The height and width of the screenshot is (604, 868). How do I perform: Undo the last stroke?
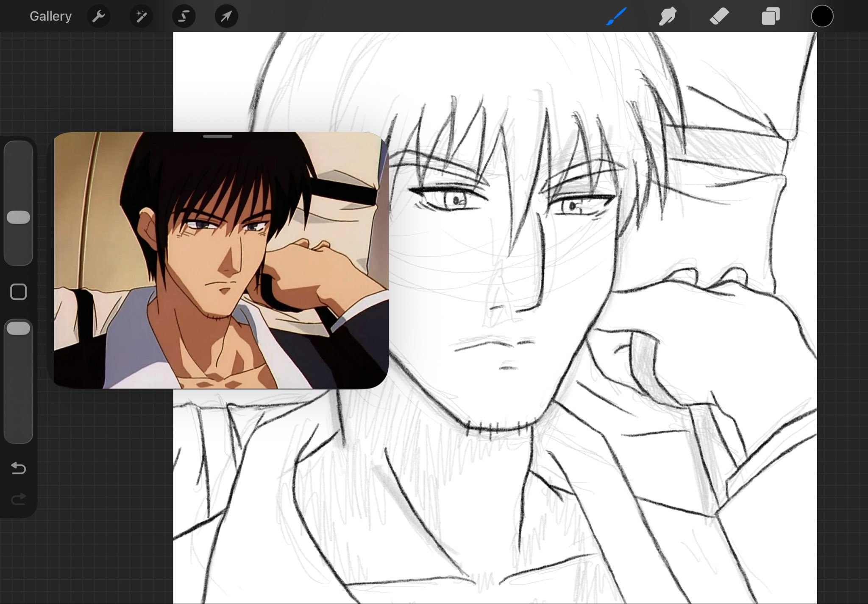tap(19, 468)
